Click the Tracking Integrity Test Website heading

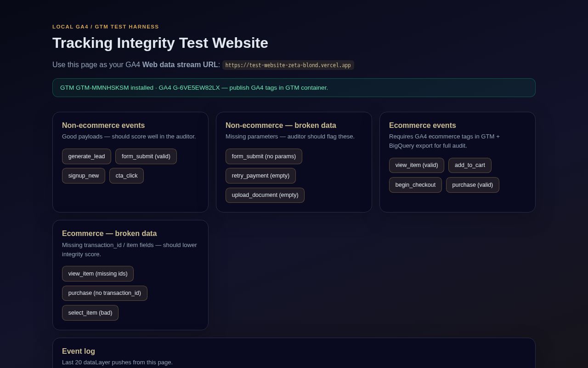pyautogui.click(x=160, y=43)
